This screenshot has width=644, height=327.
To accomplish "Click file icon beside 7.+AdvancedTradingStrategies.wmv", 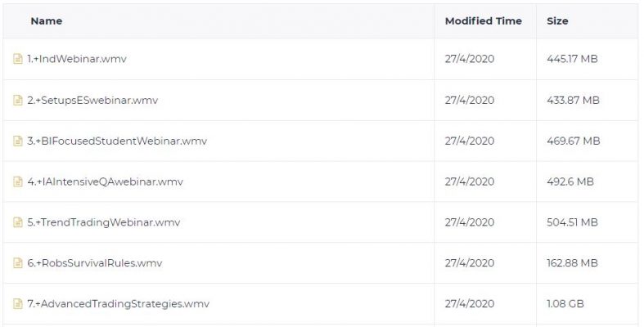I will click(18, 304).
